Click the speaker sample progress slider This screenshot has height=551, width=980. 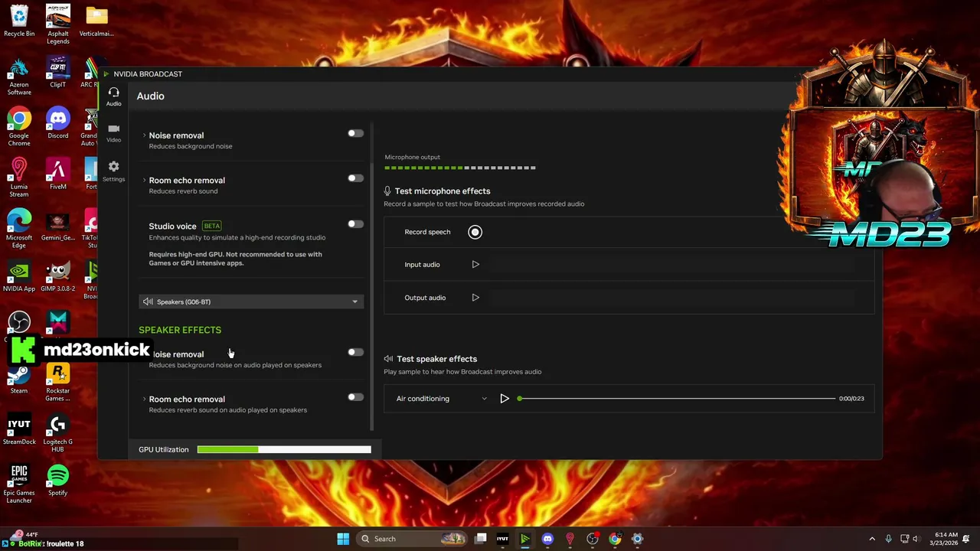pos(677,398)
